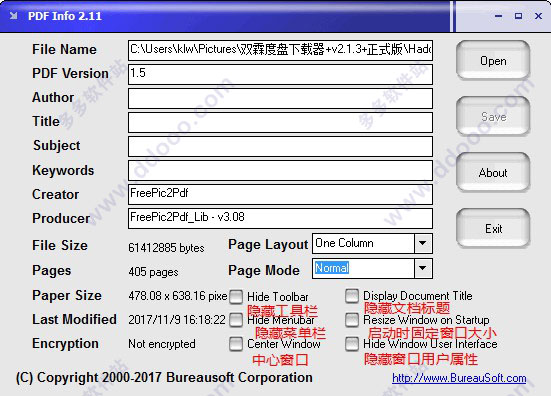The height and width of the screenshot is (396, 551).
Task: Open the About dialog
Action: coord(493,173)
